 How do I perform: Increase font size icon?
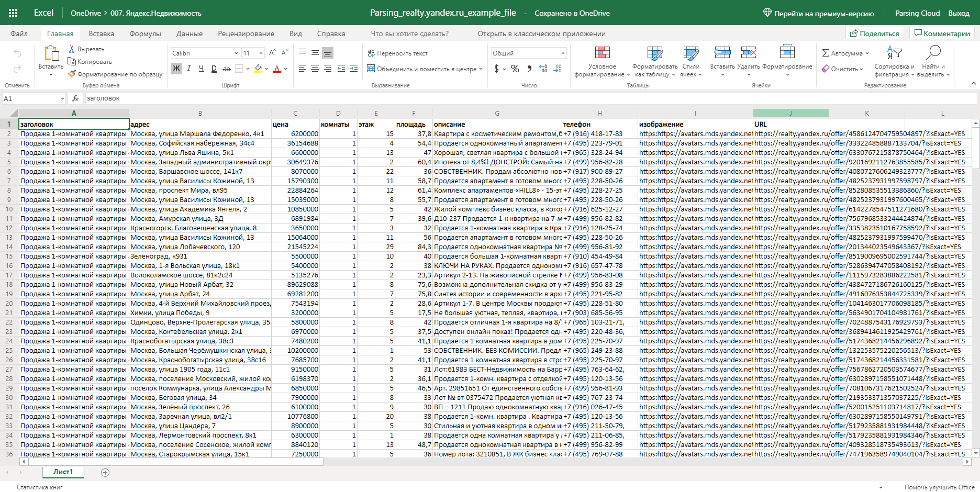pos(272,53)
